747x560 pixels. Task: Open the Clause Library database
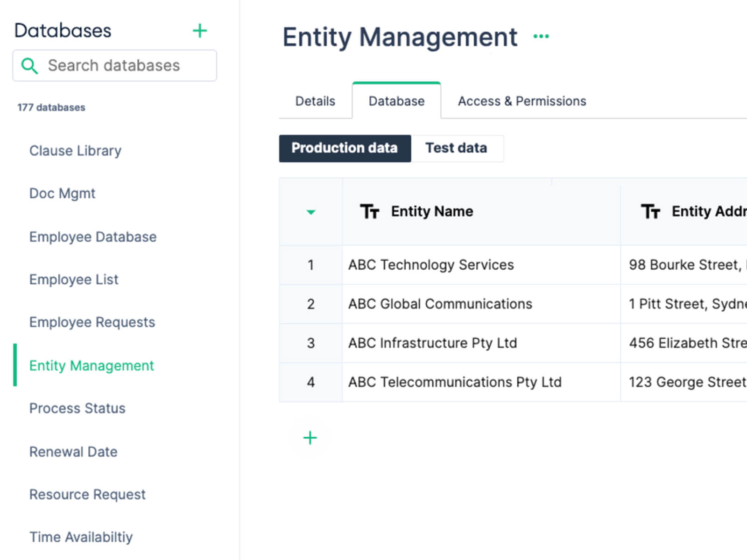point(75,151)
